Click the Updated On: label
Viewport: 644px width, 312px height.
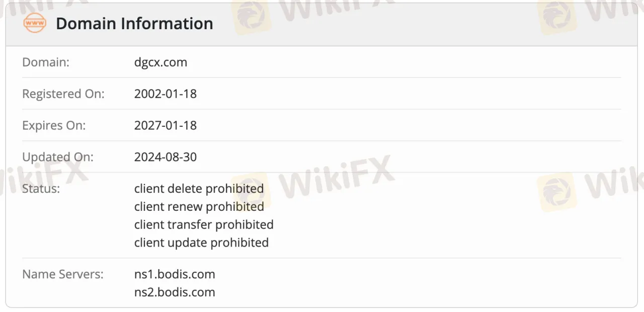(58, 157)
